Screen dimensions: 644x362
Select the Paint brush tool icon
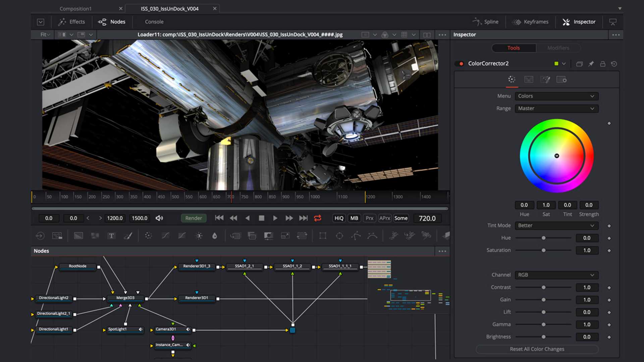[x=128, y=236]
